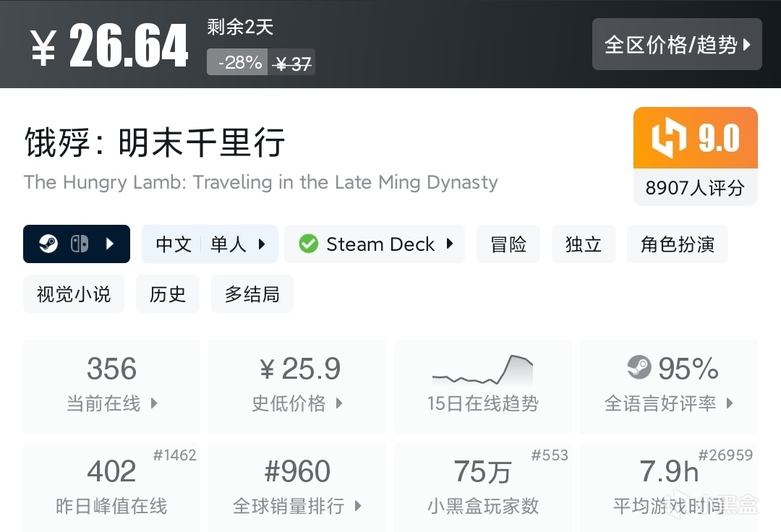The image size is (781, 532).
Task: Select the 冒险 genre tag
Action: pos(508,244)
